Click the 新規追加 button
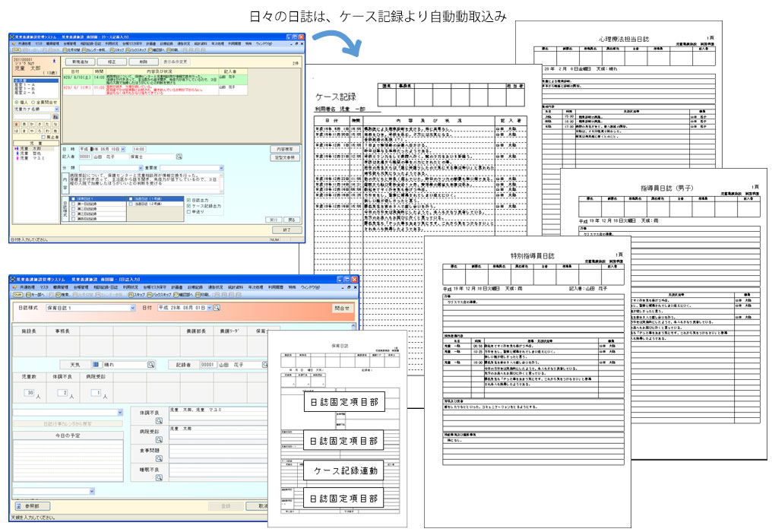This screenshot has width=772, height=532. coord(80,60)
